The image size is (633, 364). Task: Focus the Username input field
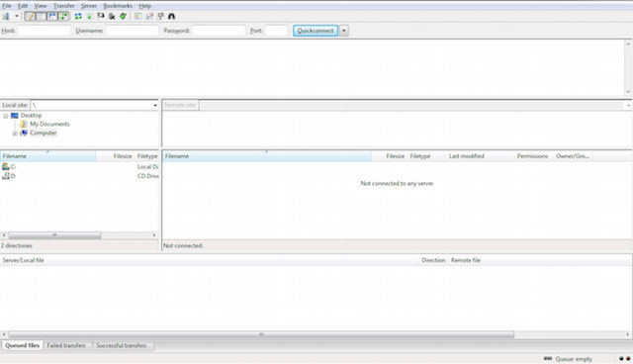point(132,31)
